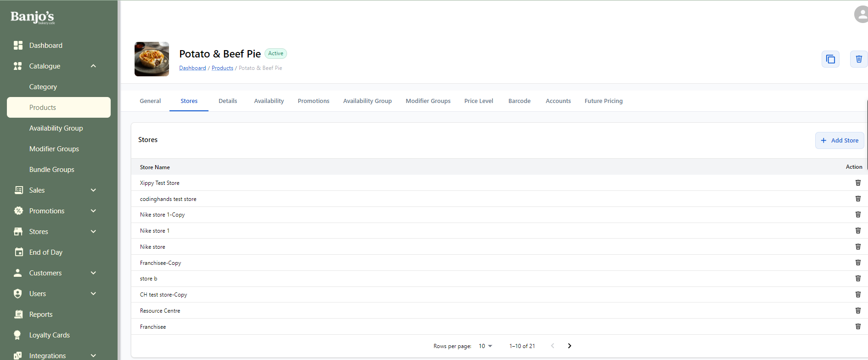This screenshot has height=360, width=868.
Task: Expand the Sales sidebar section
Action: (x=93, y=190)
